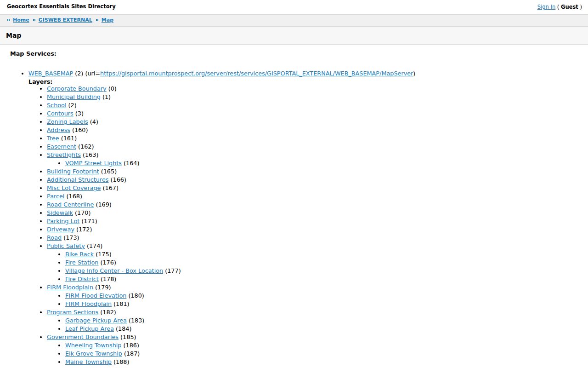This screenshot has width=588, height=368.
Task: Select the Bike Rack sublayer
Action: point(79,254)
